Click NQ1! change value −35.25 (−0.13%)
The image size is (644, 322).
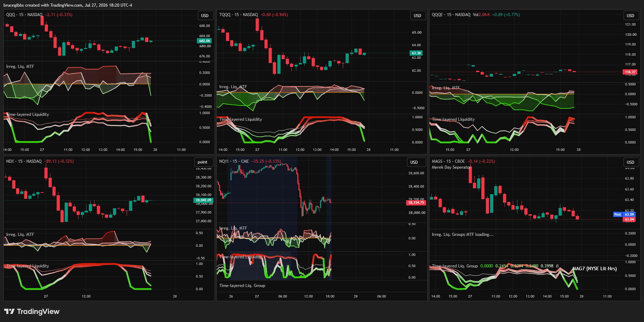(x=266, y=161)
